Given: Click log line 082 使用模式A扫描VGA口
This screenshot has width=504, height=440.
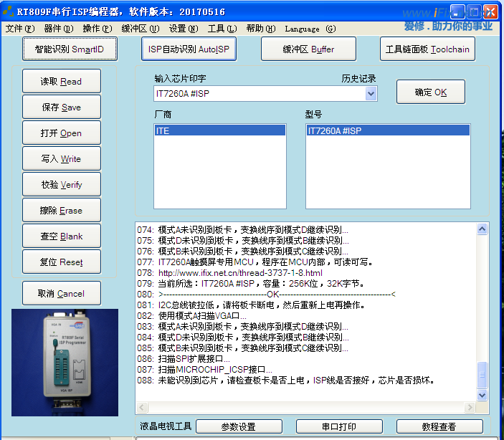Looking at the screenshot, I should (192, 315).
